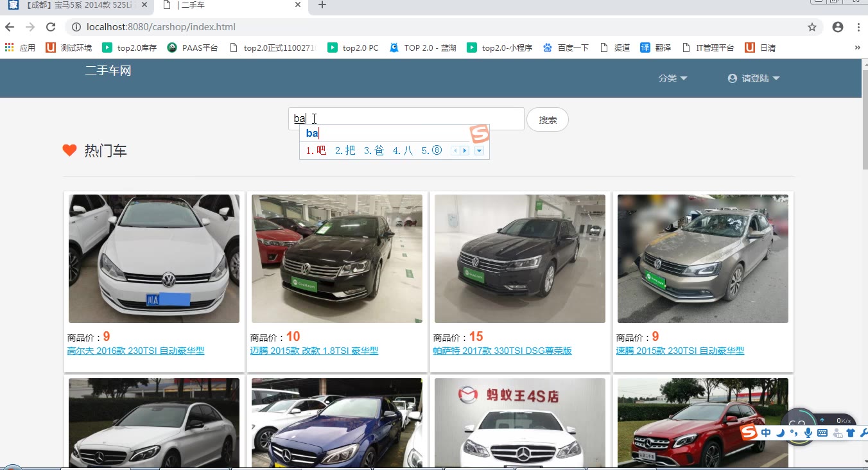Close the 二手车 tab
The image size is (868, 470).
[298, 5]
